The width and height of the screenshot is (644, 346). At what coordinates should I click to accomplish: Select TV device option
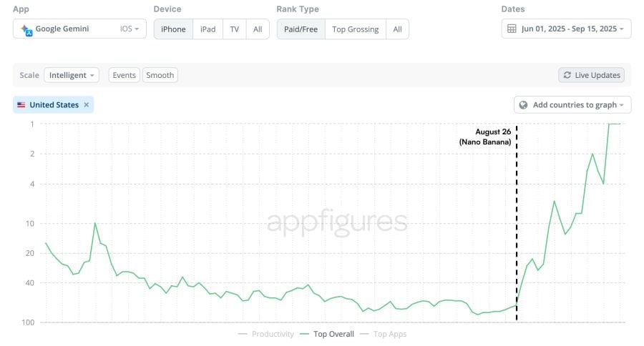235,29
